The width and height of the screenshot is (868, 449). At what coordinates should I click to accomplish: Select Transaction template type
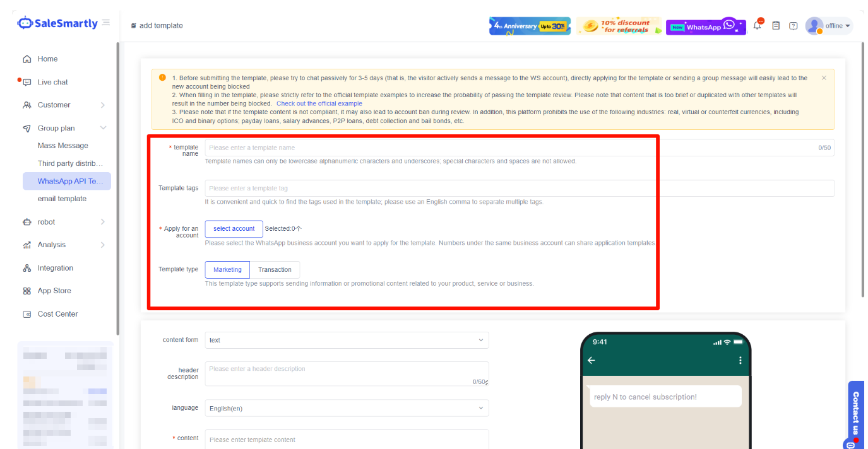pos(275,270)
